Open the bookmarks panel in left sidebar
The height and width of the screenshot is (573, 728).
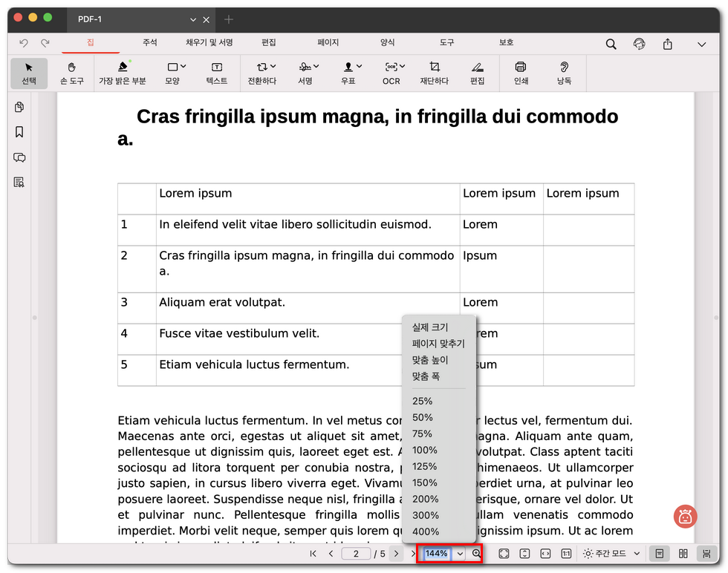[x=19, y=132]
